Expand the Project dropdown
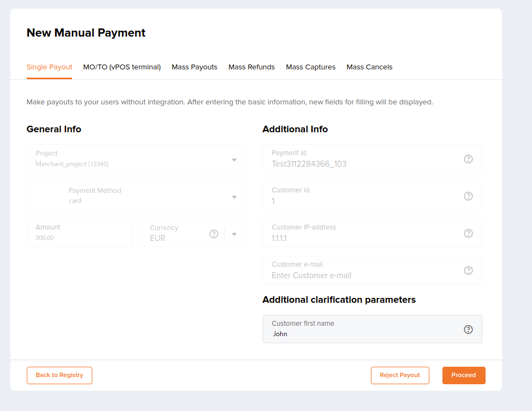The image size is (532, 411). (234, 160)
